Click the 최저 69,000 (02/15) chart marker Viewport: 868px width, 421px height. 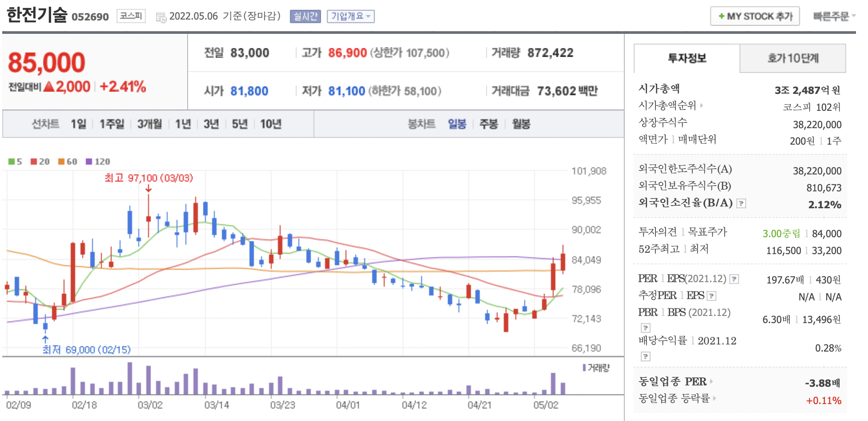tap(86, 350)
